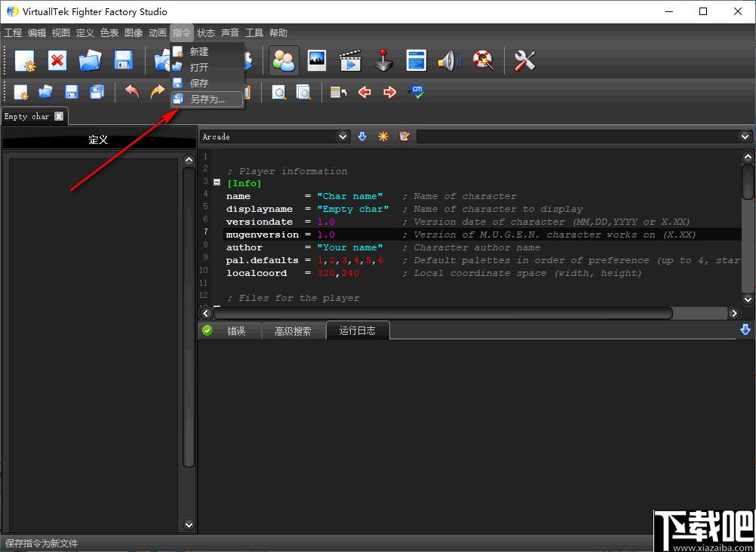756x552 pixels.
Task: Open animations clapperboard icon
Action: [x=350, y=61]
